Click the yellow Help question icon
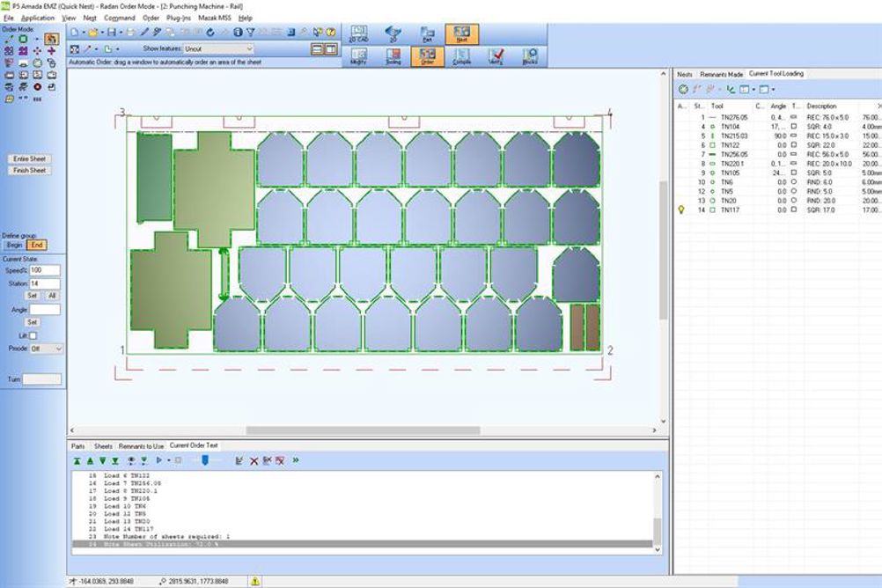This screenshot has height=588, width=882. pyautogui.click(x=331, y=33)
